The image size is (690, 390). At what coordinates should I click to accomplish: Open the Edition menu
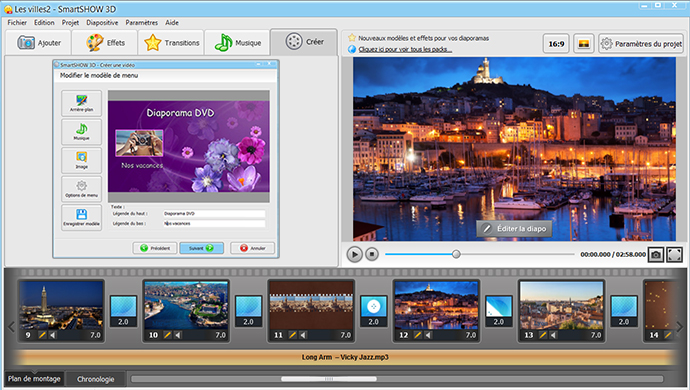44,22
